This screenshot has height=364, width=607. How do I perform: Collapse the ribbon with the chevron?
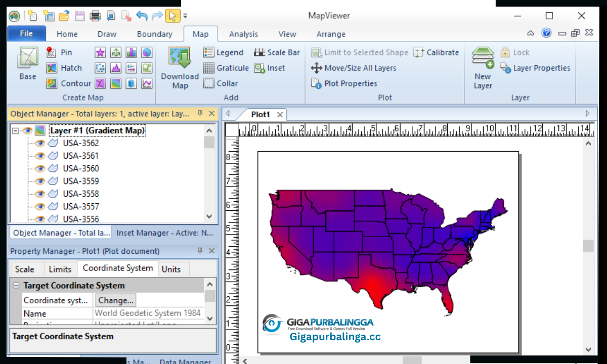click(x=531, y=33)
